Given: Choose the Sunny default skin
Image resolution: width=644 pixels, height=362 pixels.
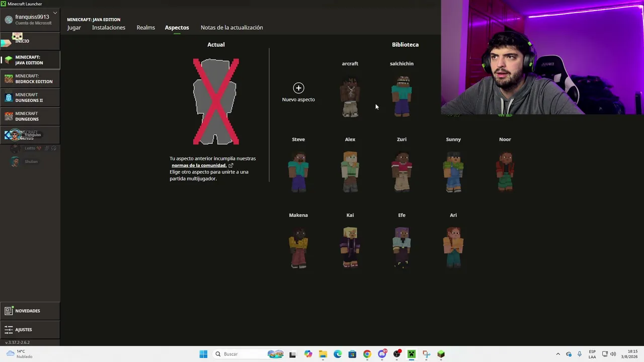Looking at the screenshot, I should (x=453, y=172).
